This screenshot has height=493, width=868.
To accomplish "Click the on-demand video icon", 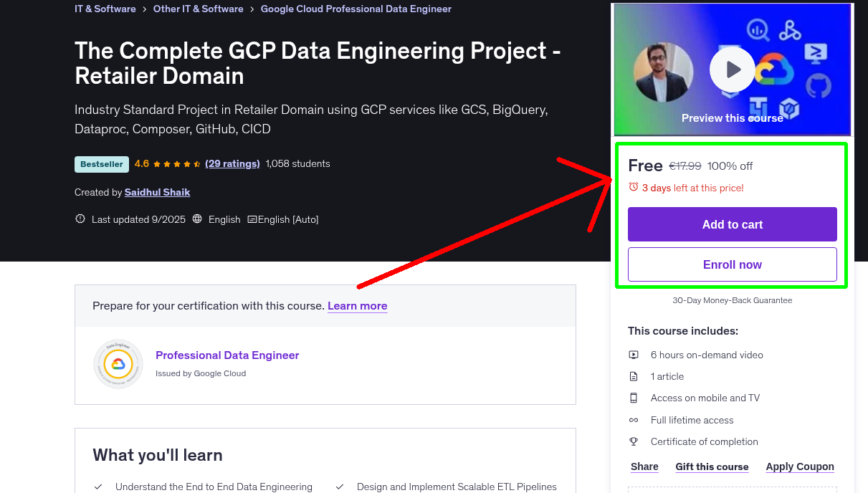I will pos(634,354).
